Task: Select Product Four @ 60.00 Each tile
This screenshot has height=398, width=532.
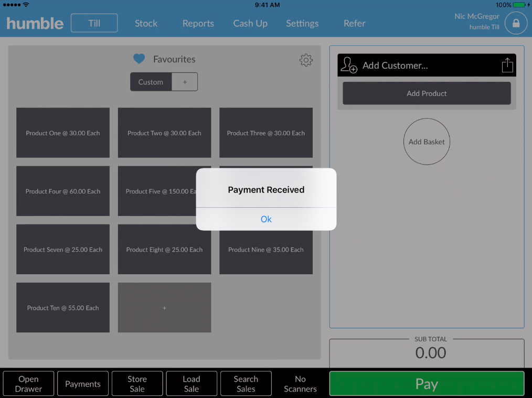Action: pyautogui.click(x=63, y=191)
